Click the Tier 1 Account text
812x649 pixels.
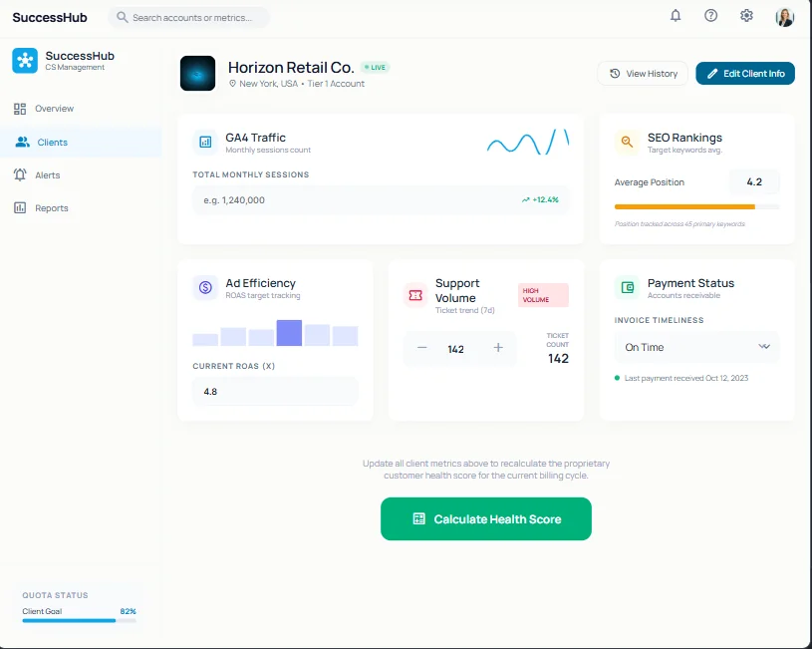click(x=336, y=84)
